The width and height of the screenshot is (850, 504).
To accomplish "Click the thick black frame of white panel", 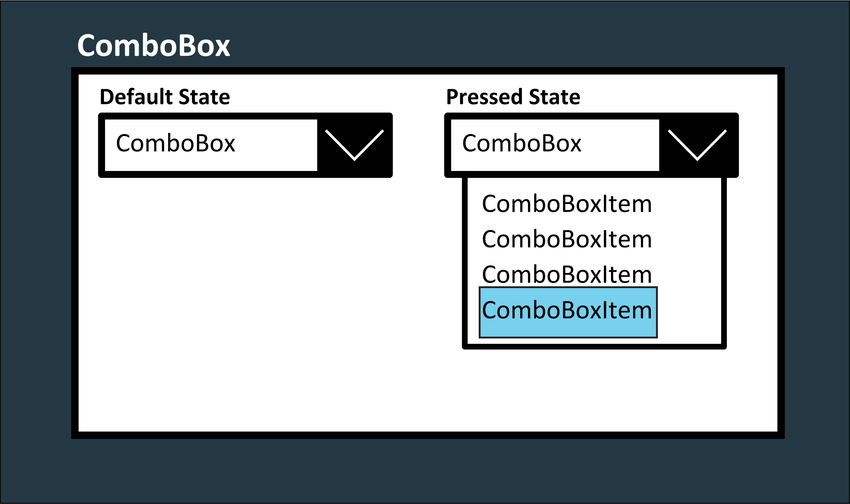I will coord(425,435).
